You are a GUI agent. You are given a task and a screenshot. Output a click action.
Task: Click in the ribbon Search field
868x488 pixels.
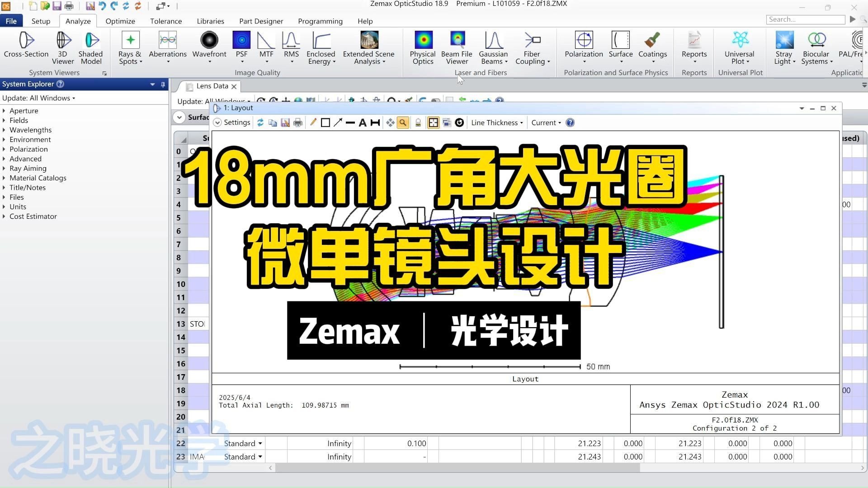tap(805, 19)
